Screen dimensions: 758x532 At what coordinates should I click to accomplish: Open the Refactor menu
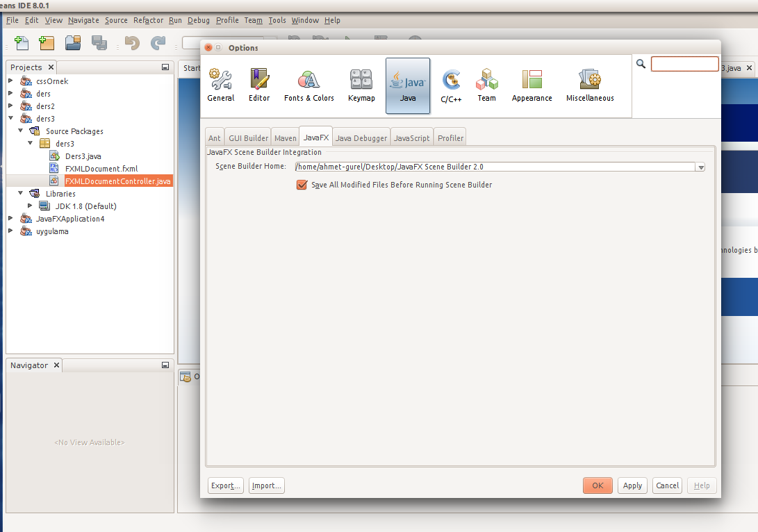point(149,20)
